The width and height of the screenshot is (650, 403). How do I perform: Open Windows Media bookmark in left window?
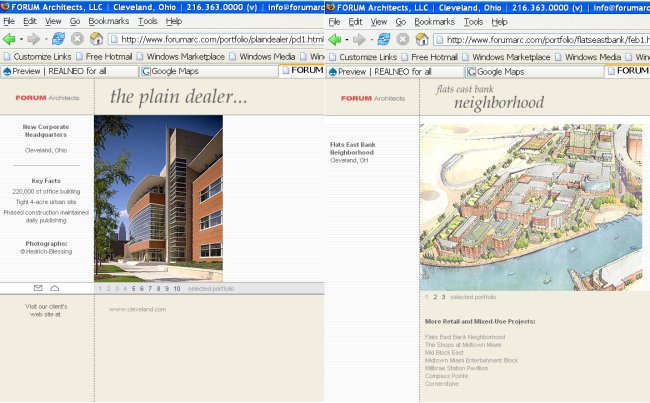pos(262,56)
